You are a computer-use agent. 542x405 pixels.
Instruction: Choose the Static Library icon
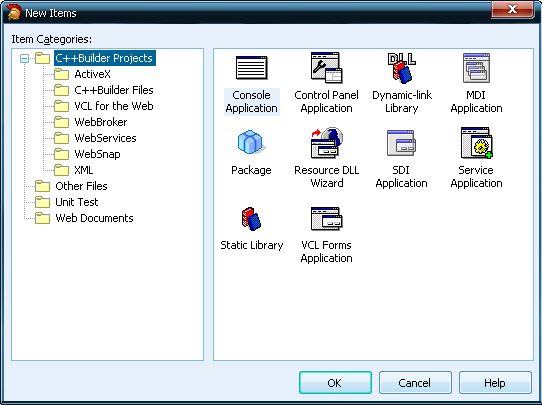251,218
